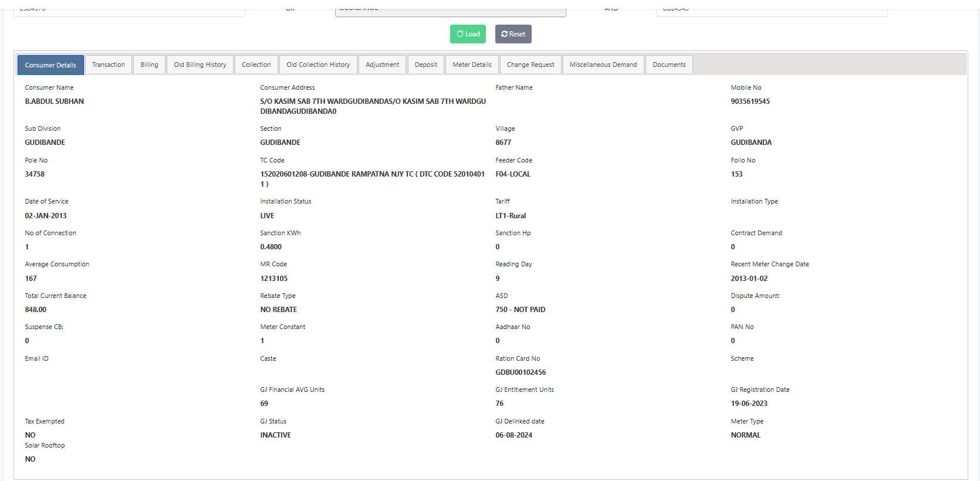This screenshot has height=481, width=980.
Task: Select the Consumer Details tab
Action: pos(50,65)
